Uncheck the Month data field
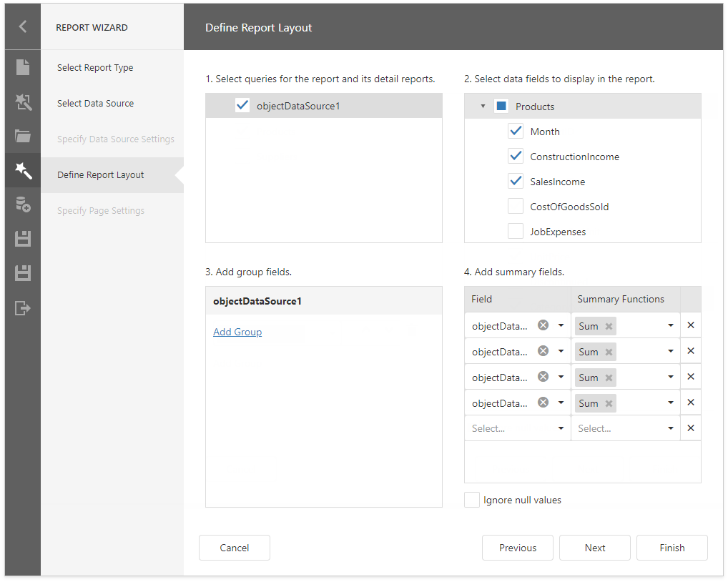This screenshot has height=582, width=728. click(516, 132)
